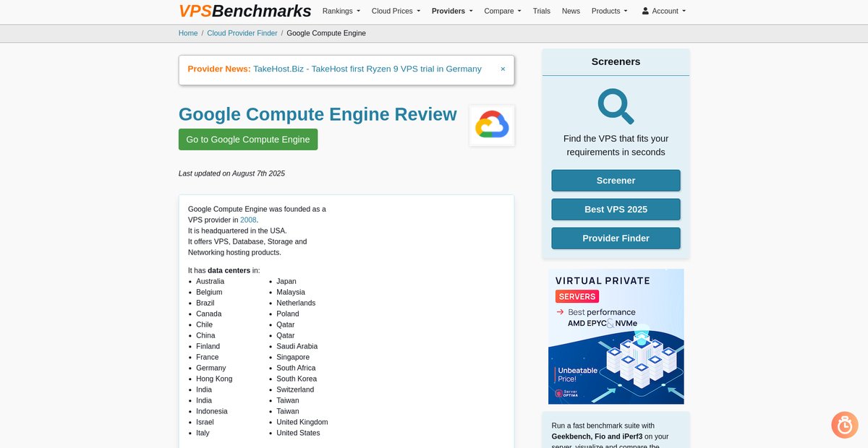Screen dimensions: 868x448
Task: Click the 'Switzerland' list entry
Action: tap(295, 389)
